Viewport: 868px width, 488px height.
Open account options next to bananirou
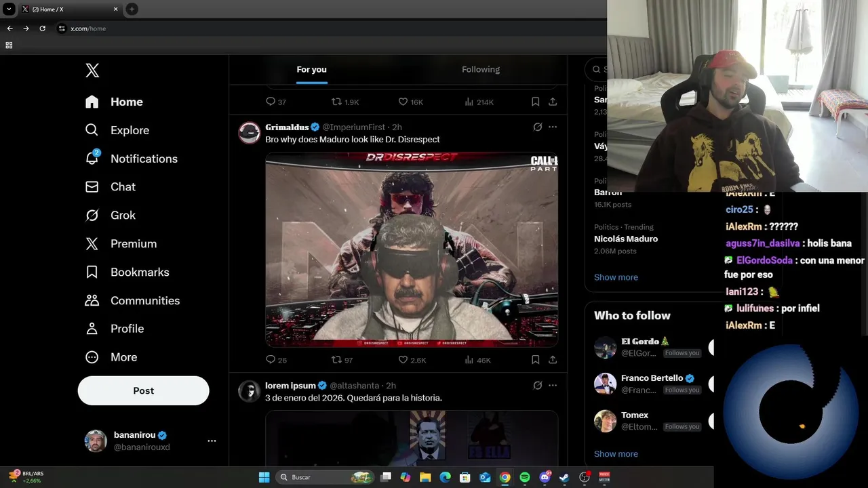pyautogui.click(x=212, y=441)
